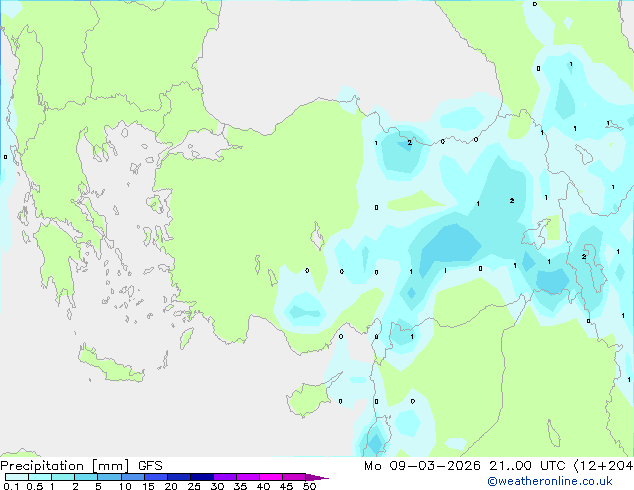This screenshot has width=634, height=490.
Task: Click the island of Cyprus on the map
Action: pos(308,398)
